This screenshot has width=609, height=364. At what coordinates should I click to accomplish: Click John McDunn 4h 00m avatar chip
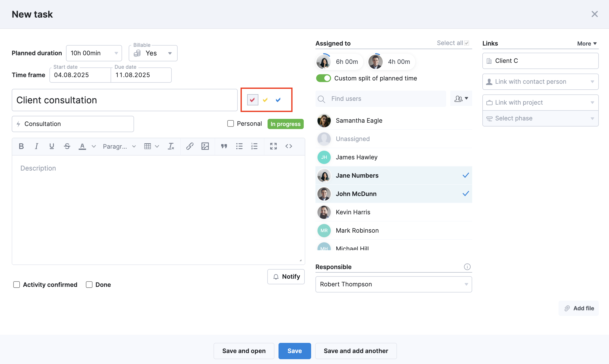391,62
